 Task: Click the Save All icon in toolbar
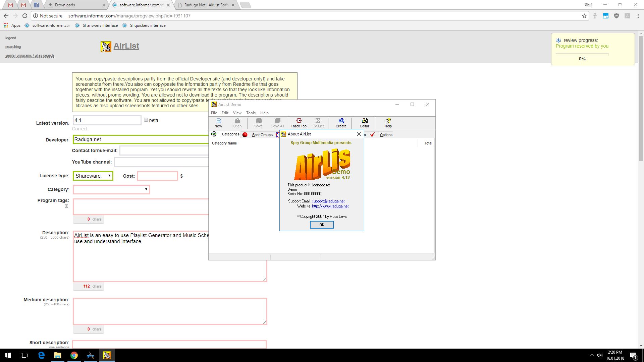(277, 122)
